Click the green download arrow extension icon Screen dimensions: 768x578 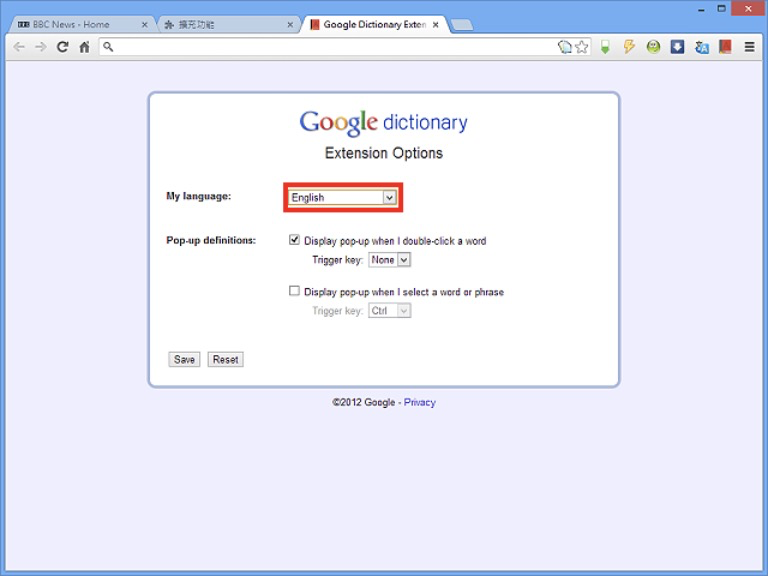point(605,47)
